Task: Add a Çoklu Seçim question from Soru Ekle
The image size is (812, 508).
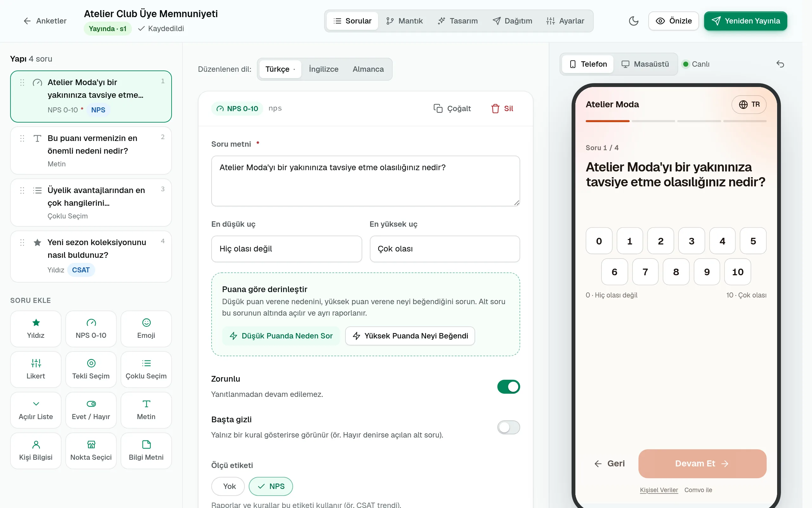Action: pos(146,369)
